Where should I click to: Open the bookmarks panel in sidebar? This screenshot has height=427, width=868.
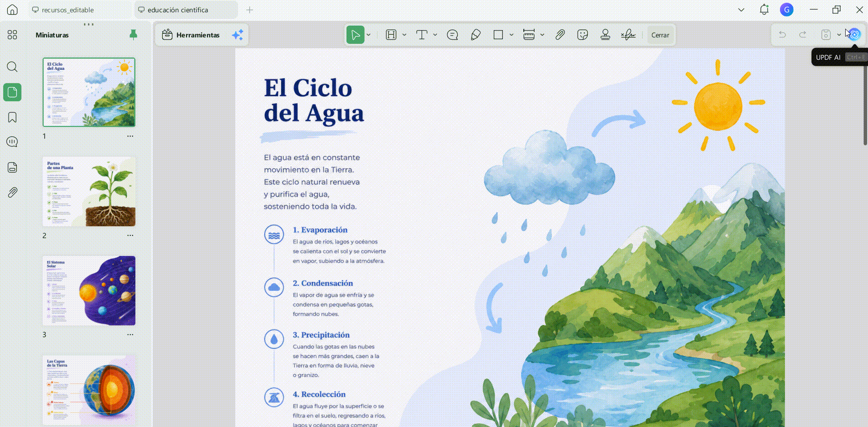pos(12,117)
